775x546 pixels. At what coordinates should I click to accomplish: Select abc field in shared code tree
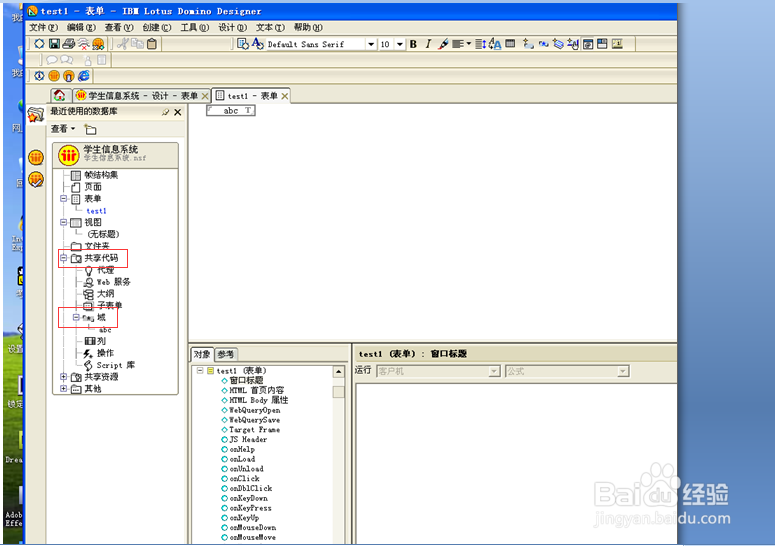click(x=105, y=330)
